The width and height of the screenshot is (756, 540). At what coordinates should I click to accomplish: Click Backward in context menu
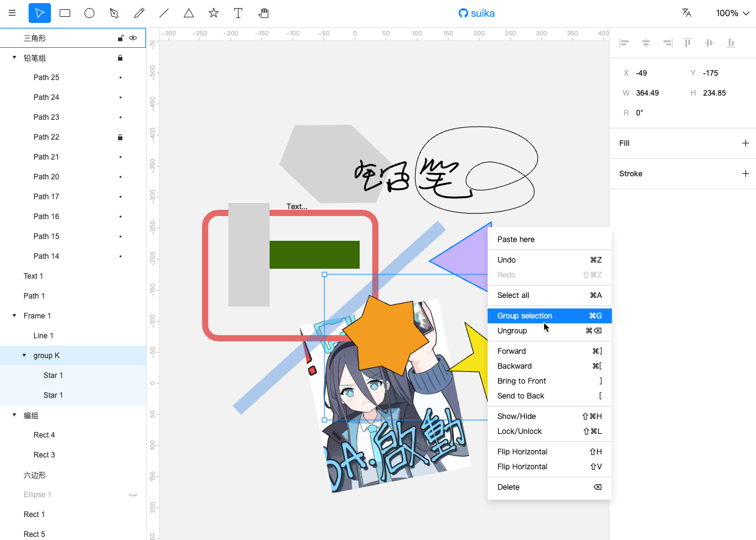(550, 366)
